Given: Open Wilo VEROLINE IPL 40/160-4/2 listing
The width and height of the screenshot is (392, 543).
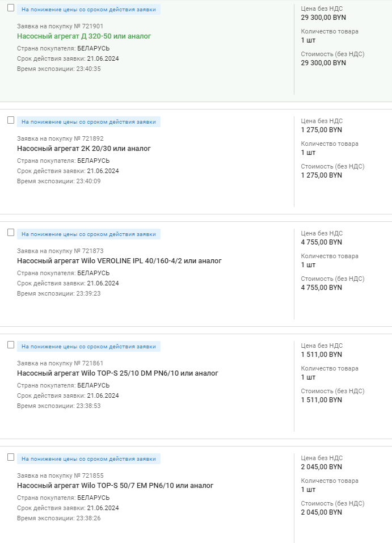Looking at the screenshot, I should point(119,261).
